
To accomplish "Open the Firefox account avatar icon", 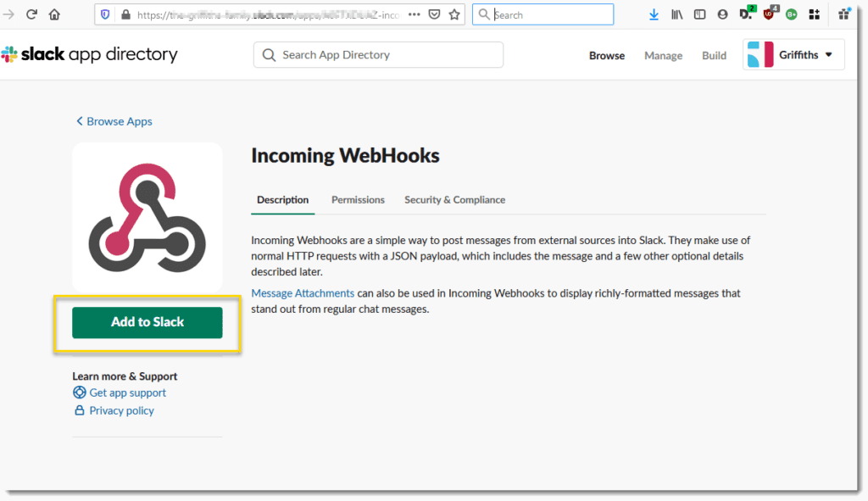I will pos(722,14).
